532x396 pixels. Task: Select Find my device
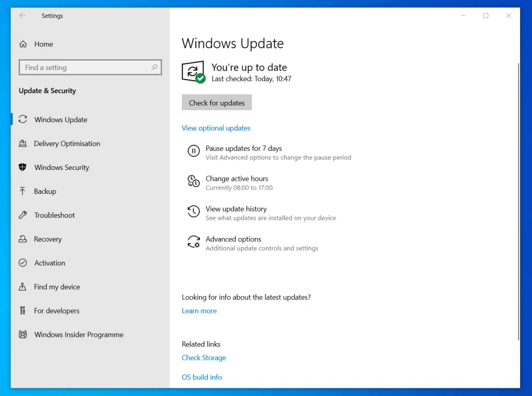click(57, 287)
